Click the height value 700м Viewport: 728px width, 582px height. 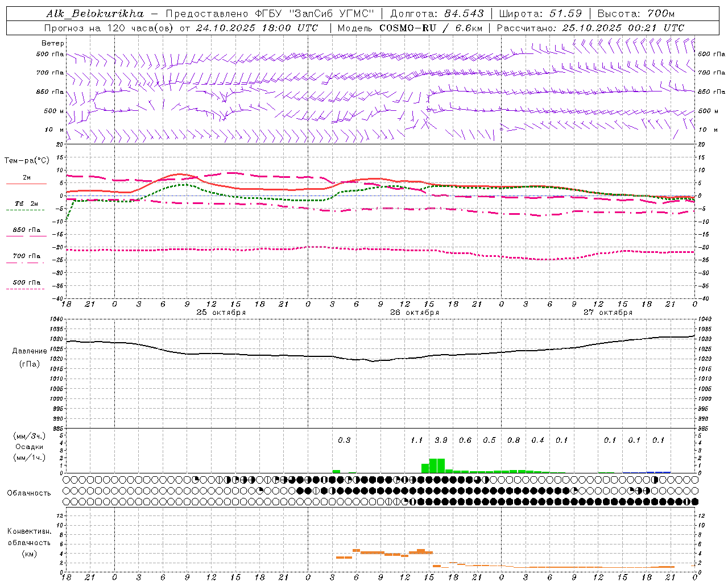point(661,14)
